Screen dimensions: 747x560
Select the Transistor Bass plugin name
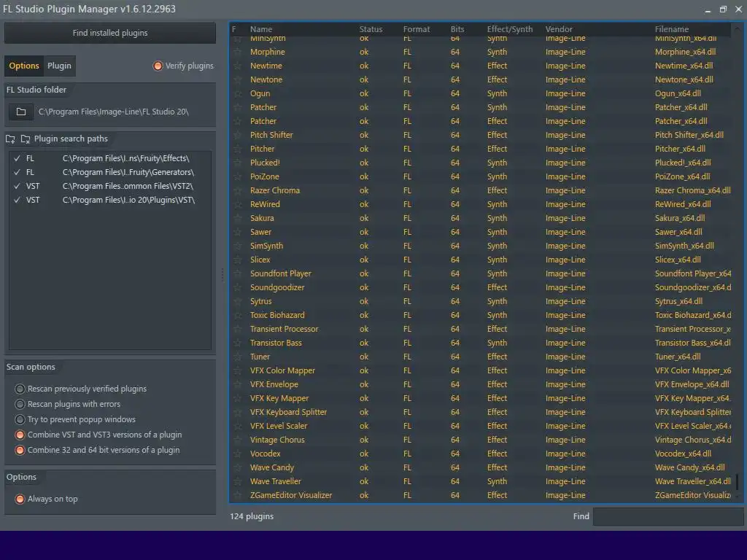(276, 343)
